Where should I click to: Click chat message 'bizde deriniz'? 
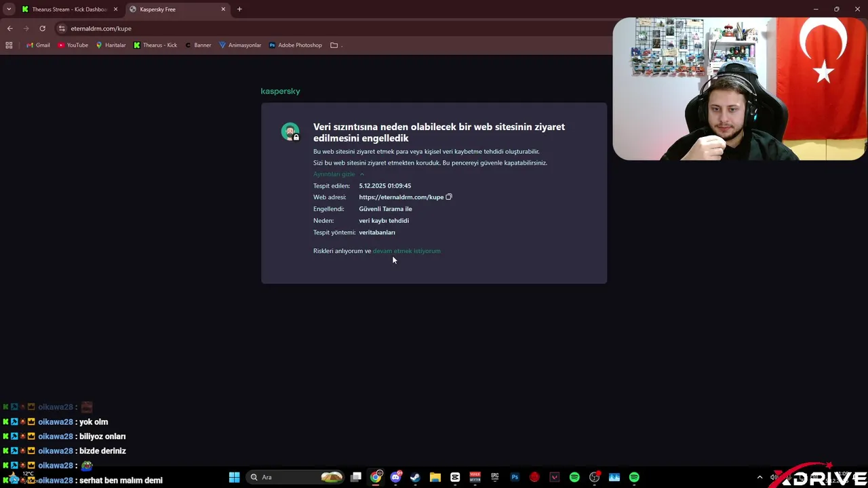[x=102, y=451]
